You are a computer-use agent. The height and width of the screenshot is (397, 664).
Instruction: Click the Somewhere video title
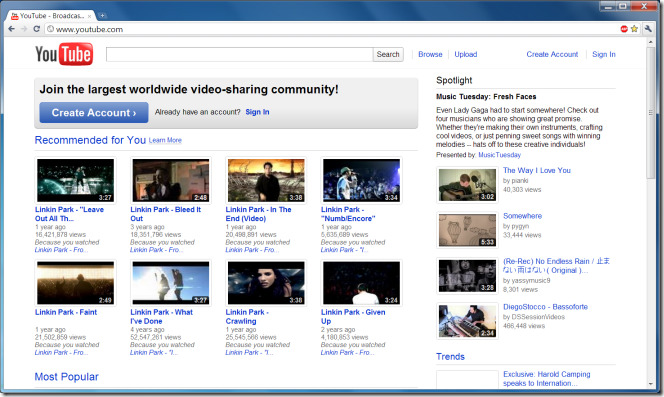pyautogui.click(x=523, y=216)
